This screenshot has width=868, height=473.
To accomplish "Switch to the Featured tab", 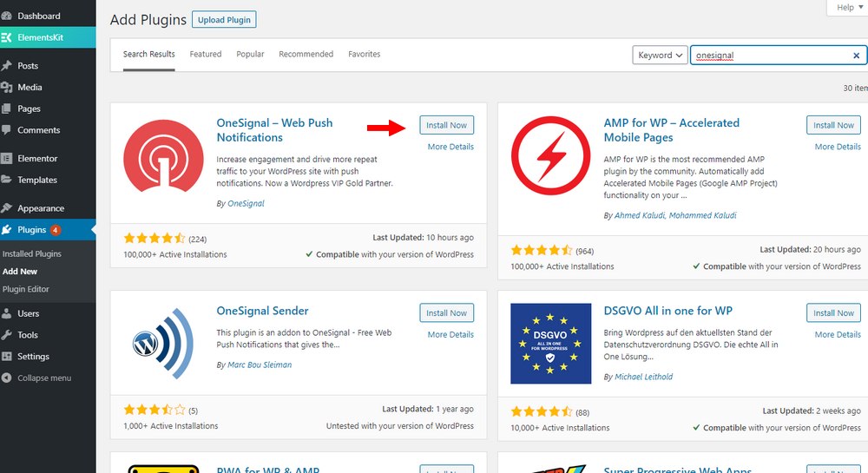I will click(x=206, y=54).
